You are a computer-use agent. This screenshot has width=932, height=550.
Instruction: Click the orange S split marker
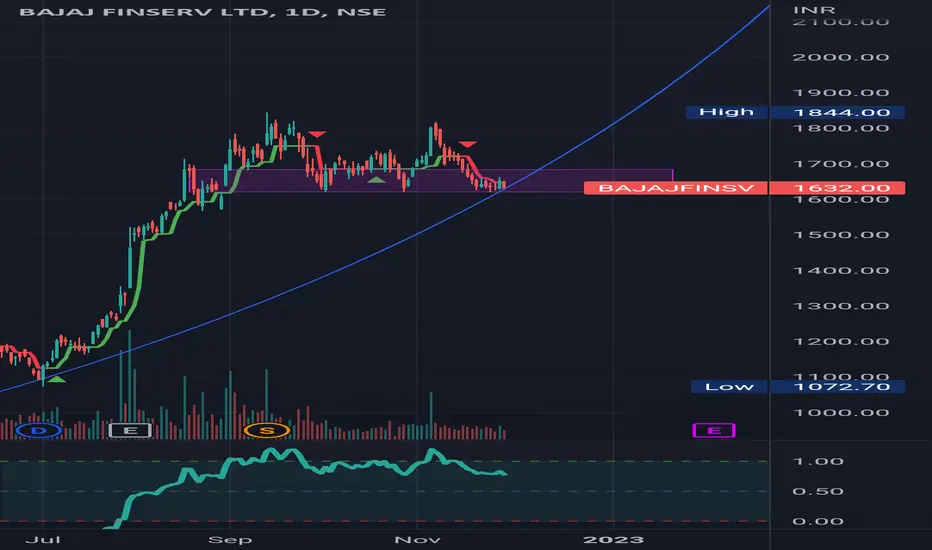pos(267,430)
